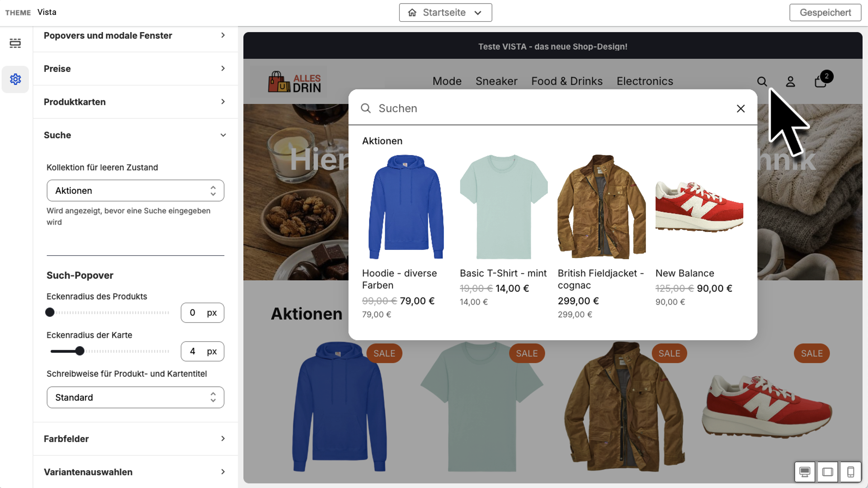Open Kollektion für leeren Zustand dropdown
The width and height of the screenshot is (868, 488).
pyautogui.click(x=135, y=191)
